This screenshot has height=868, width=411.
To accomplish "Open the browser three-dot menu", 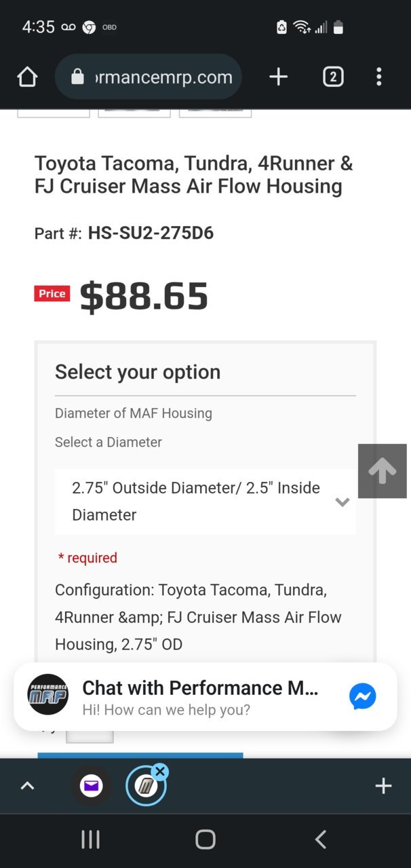I will (379, 77).
